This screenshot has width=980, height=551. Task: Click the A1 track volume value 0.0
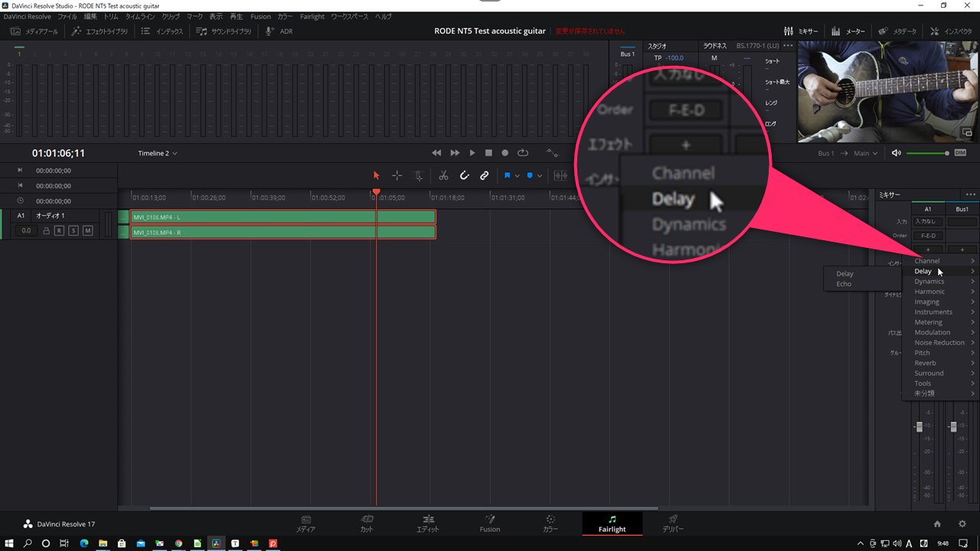(x=25, y=230)
